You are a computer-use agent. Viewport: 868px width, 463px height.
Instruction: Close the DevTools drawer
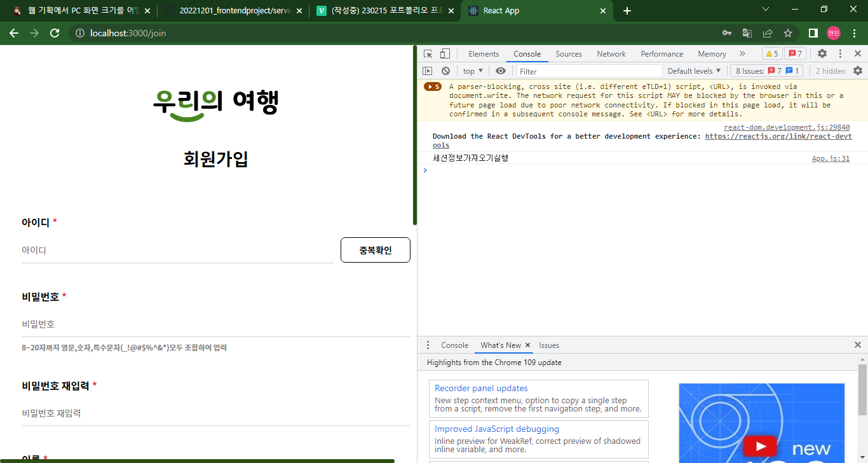(x=858, y=345)
